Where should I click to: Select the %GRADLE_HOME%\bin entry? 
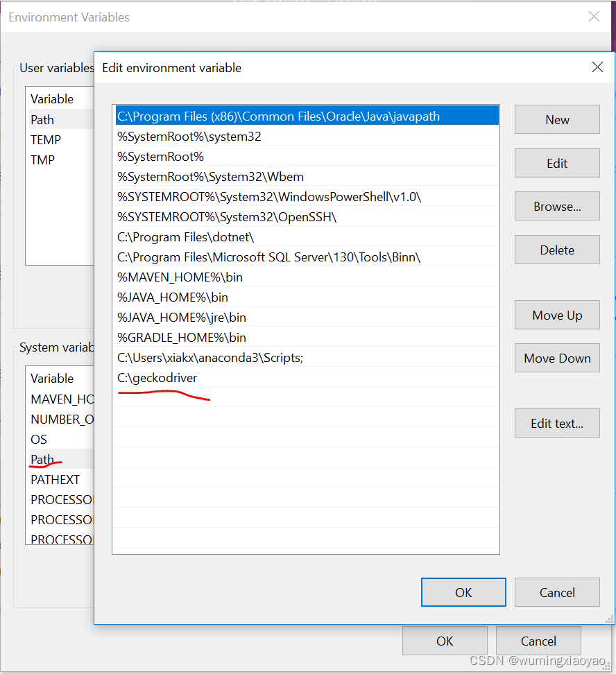(x=307, y=338)
